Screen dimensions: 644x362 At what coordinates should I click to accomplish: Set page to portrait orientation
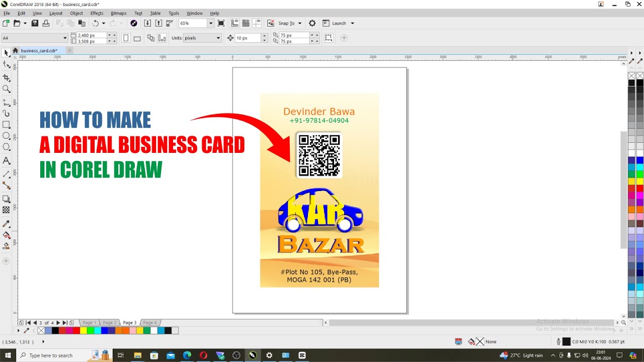click(x=126, y=38)
